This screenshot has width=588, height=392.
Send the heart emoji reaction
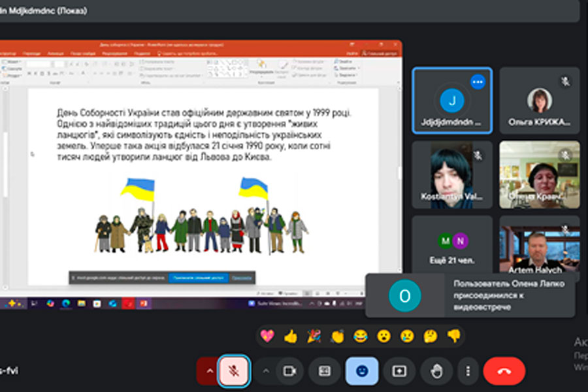click(267, 336)
